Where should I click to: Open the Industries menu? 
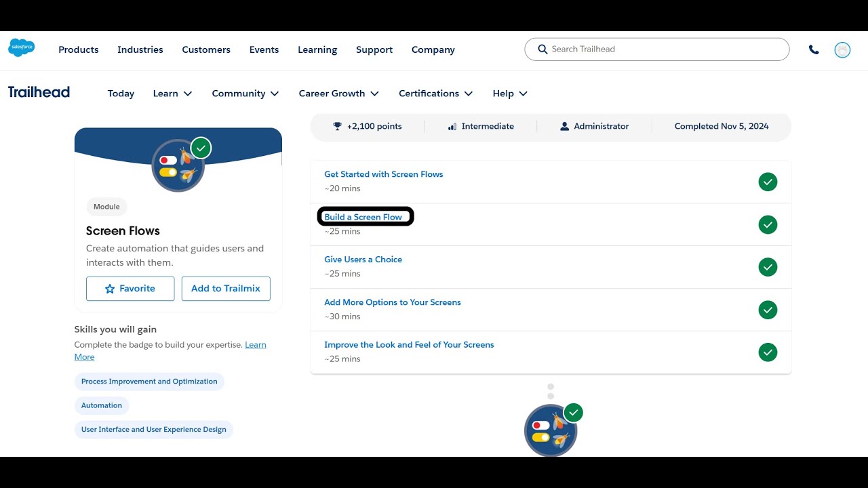[x=140, y=49]
